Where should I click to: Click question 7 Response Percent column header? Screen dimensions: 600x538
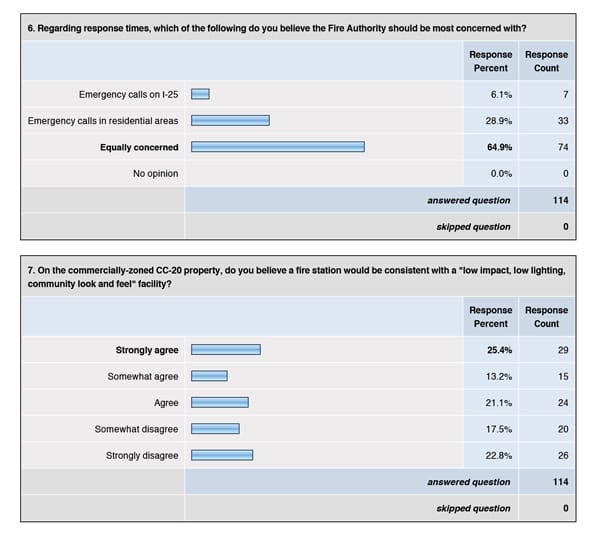[x=491, y=317]
